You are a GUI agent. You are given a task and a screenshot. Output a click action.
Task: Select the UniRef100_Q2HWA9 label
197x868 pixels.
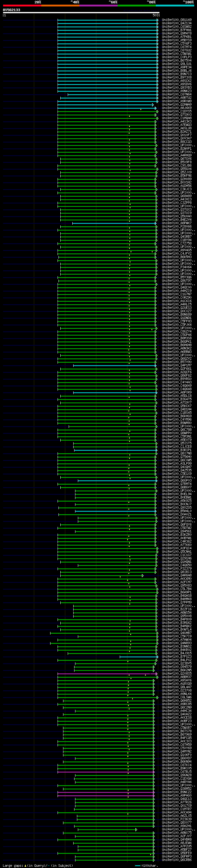pos(177,104)
